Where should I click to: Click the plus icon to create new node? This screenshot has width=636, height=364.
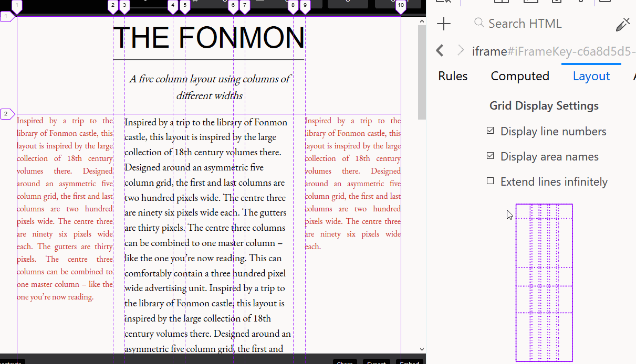click(444, 24)
